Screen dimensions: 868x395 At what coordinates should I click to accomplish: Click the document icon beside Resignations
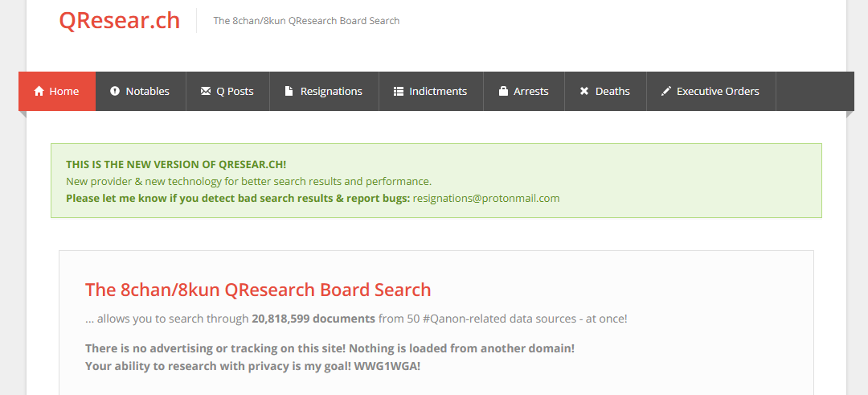pos(289,92)
